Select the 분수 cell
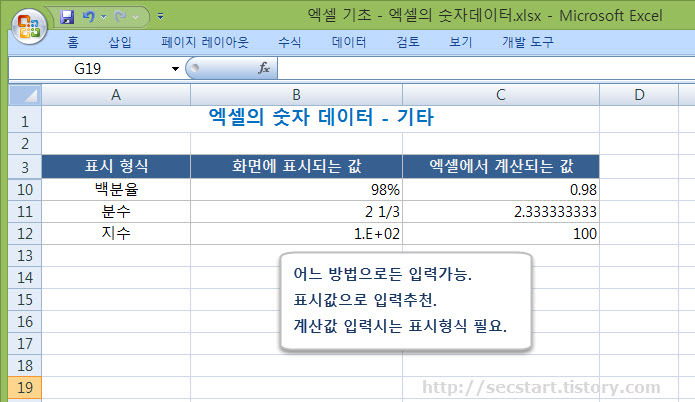Viewport: 695px width, 402px height. pos(116,212)
